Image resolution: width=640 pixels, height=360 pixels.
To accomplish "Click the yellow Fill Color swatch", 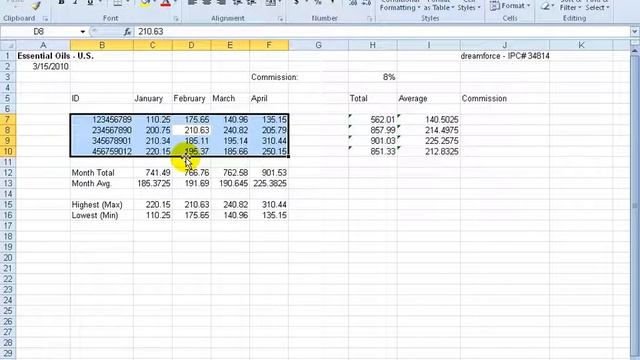I will pyautogui.click(x=145, y=4).
